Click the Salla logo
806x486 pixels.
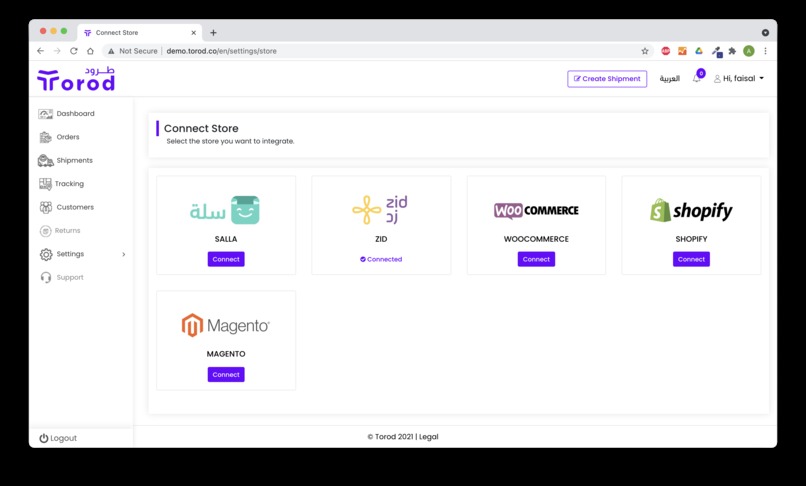pyautogui.click(x=225, y=210)
